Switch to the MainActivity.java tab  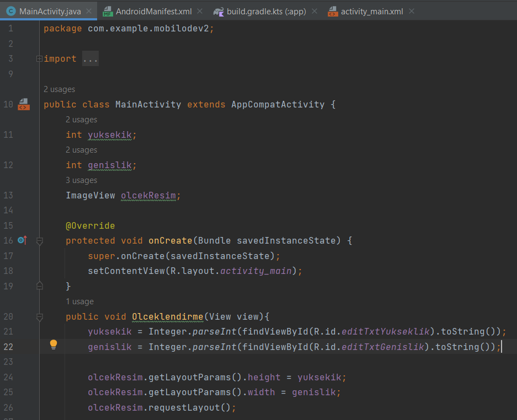click(50, 12)
